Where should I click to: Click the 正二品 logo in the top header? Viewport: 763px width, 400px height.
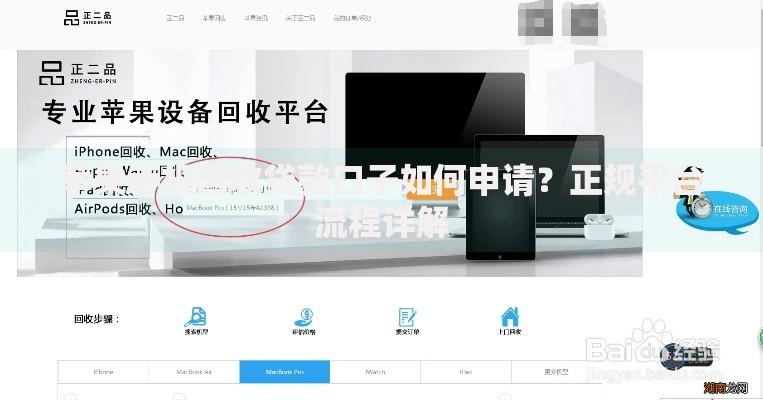[x=88, y=18]
